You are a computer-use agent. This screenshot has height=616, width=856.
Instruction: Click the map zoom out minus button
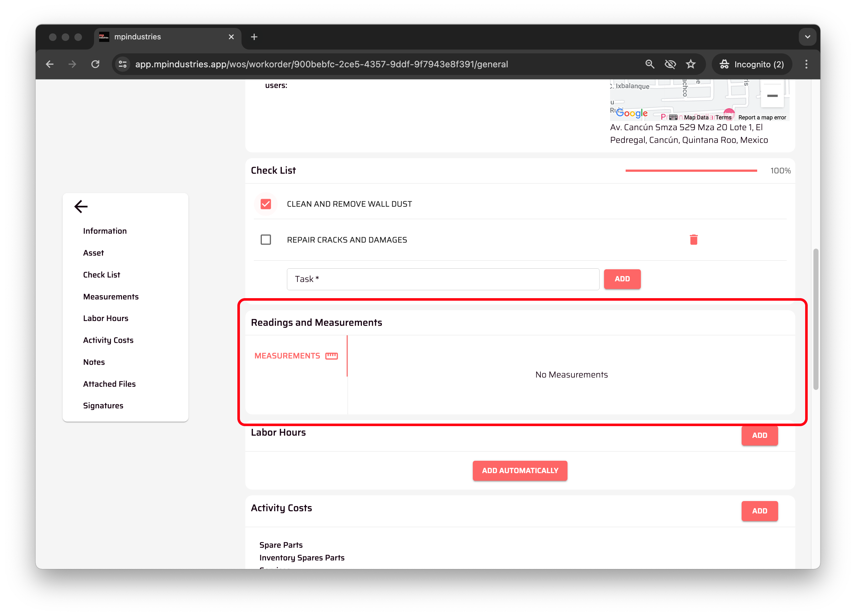[x=772, y=96]
